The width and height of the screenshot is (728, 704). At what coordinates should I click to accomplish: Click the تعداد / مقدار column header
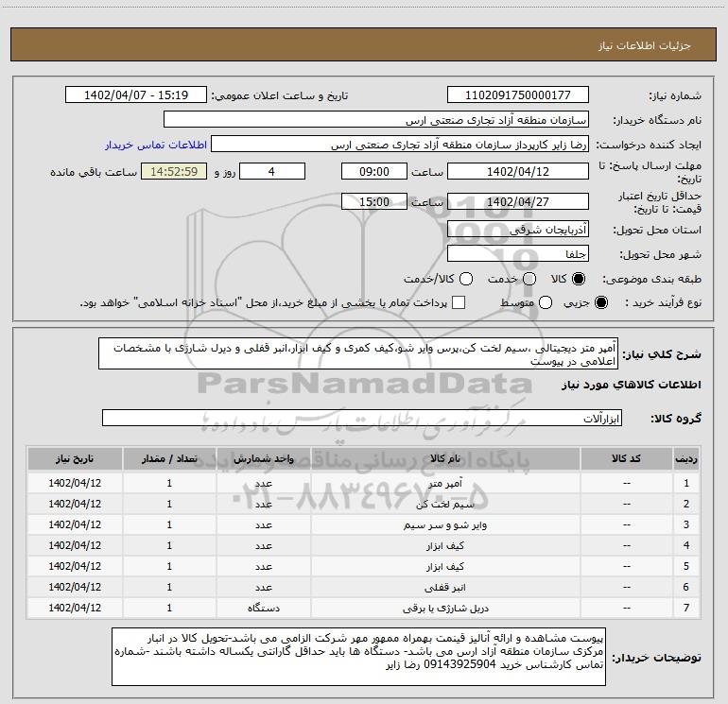point(169,458)
